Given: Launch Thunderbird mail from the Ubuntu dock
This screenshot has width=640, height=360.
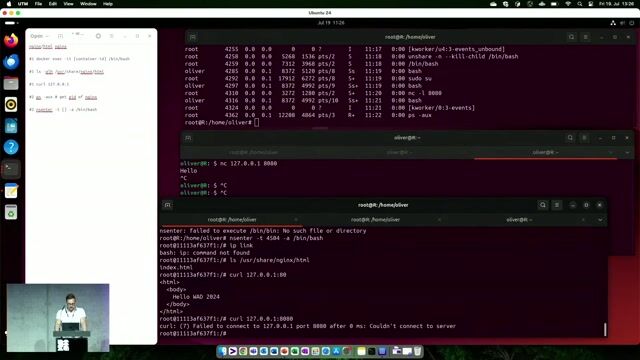Looking at the screenshot, I should pyautogui.click(x=11, y=62).
